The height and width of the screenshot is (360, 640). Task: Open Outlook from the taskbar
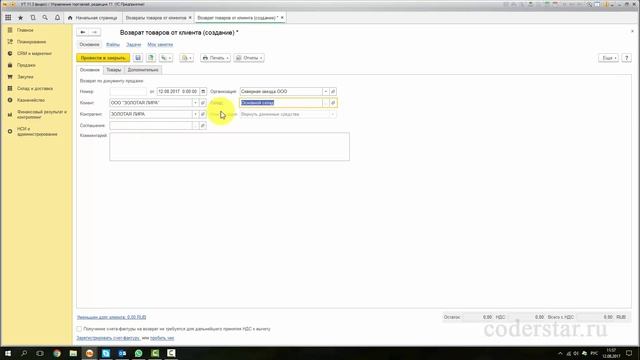[122, 353]
